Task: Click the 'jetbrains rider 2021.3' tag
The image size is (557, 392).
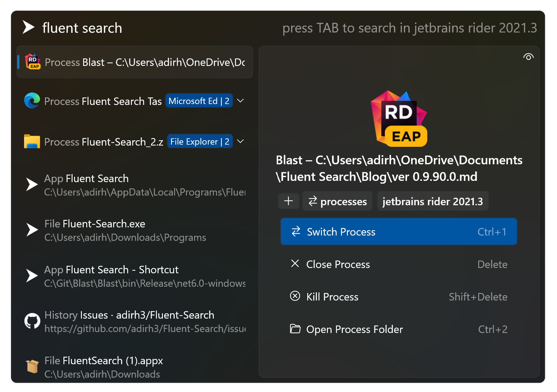Action: [433, 201]
